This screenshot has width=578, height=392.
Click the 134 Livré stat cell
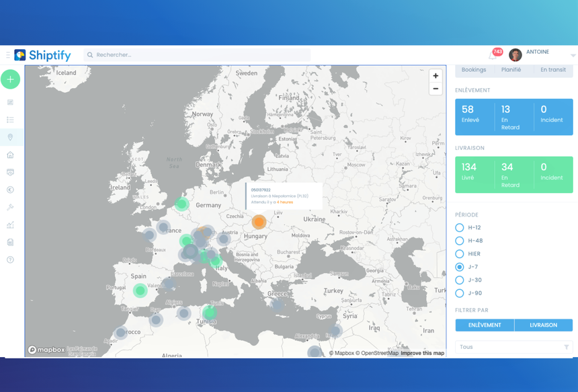[x=474, y=174]
